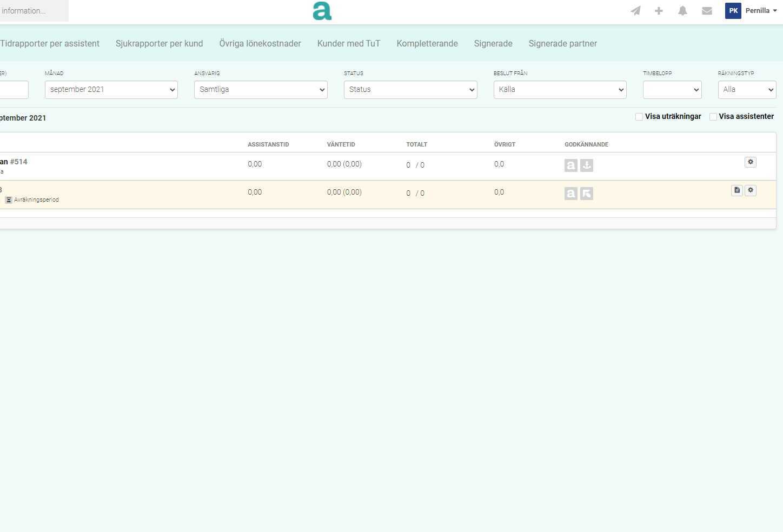Image resolution: width=783 pixels, height=532 pixels.
Task: Open notifications bell icon
Action: (x=682, y=11)
